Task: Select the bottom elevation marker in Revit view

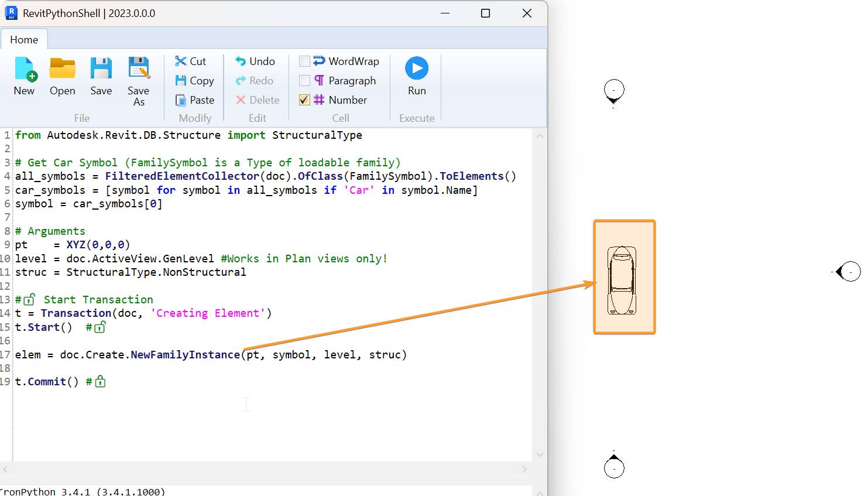Action: (x=614, y=466)
